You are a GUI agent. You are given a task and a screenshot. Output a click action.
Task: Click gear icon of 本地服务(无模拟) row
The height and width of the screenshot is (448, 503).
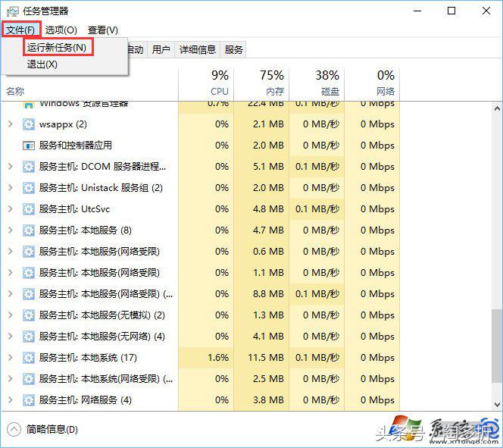point(29,315)
